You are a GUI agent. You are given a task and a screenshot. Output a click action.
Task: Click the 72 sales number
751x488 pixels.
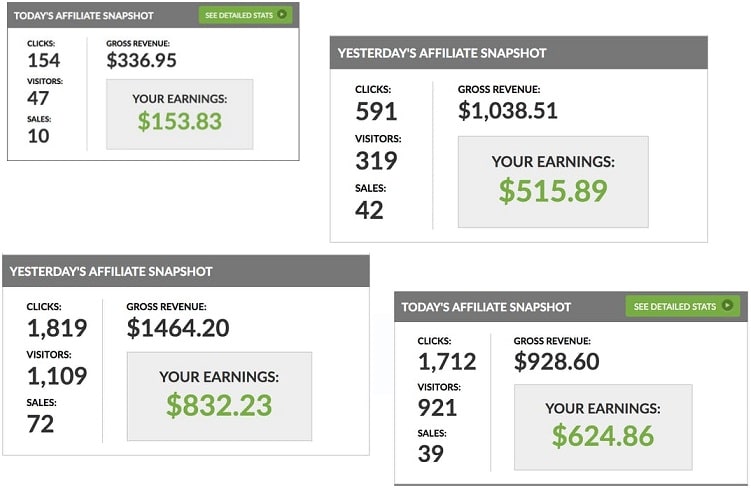pos(41,423)
